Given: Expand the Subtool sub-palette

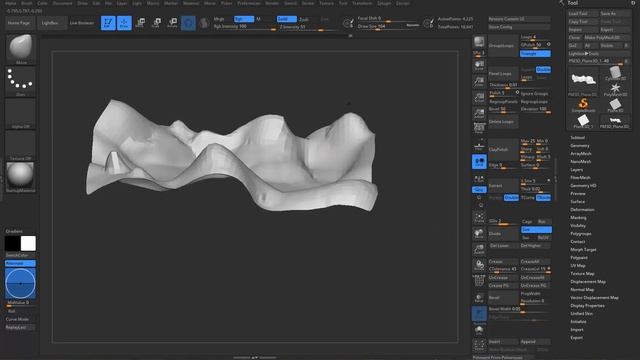Looking at the screenshot, I should point(578,138).
